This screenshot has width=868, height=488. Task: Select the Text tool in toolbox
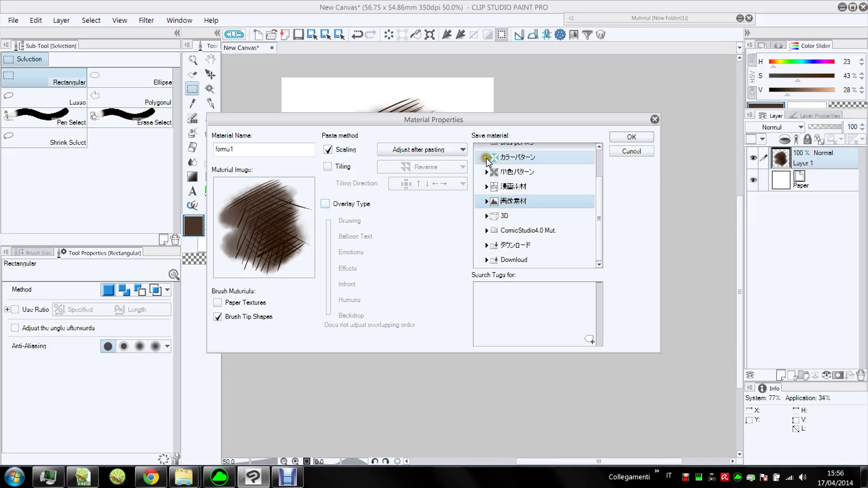tap(192, 191)
